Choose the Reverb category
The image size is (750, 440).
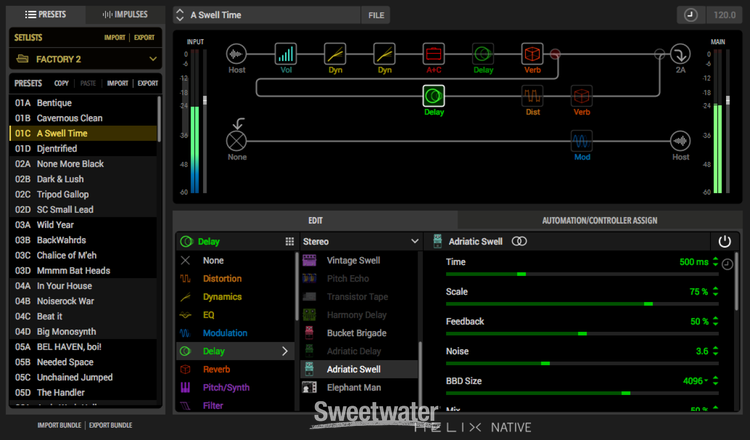coord(235,369)
